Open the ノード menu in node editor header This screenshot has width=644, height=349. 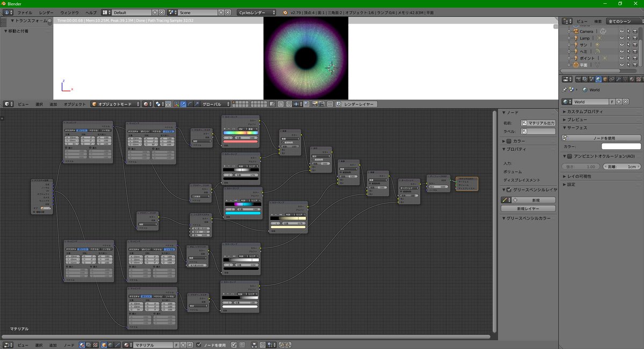[69, 345]
